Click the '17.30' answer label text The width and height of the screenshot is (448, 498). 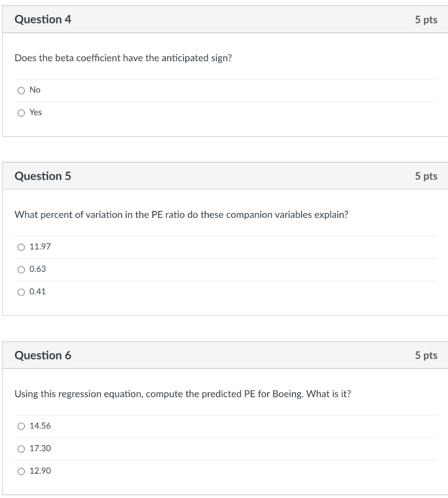40,448
